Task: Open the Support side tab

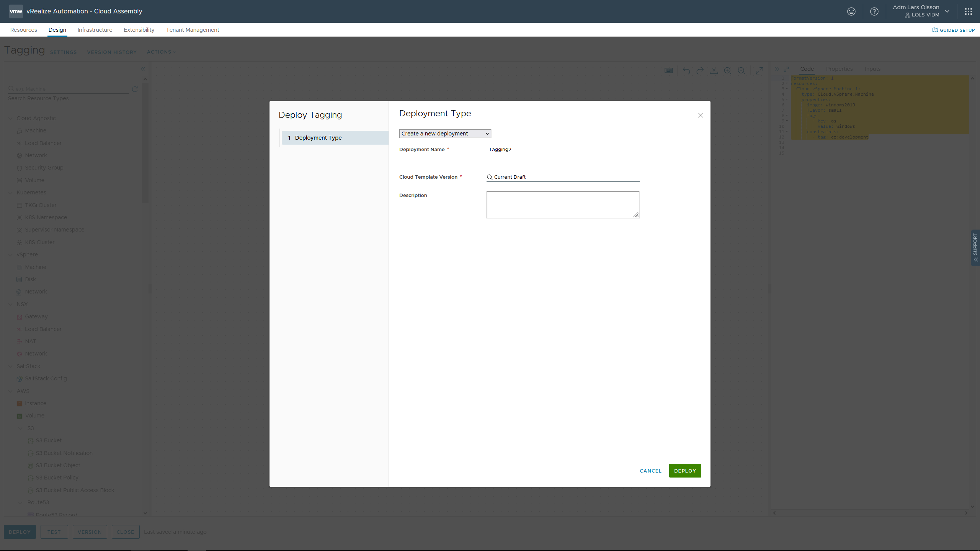Action: pyautogui.click(x=975, y=247)
